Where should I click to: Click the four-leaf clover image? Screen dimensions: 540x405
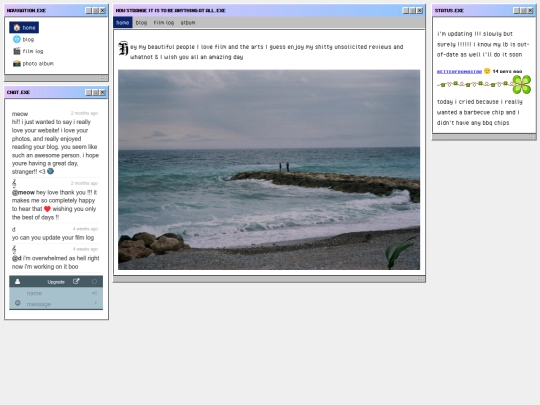[522, 84]
